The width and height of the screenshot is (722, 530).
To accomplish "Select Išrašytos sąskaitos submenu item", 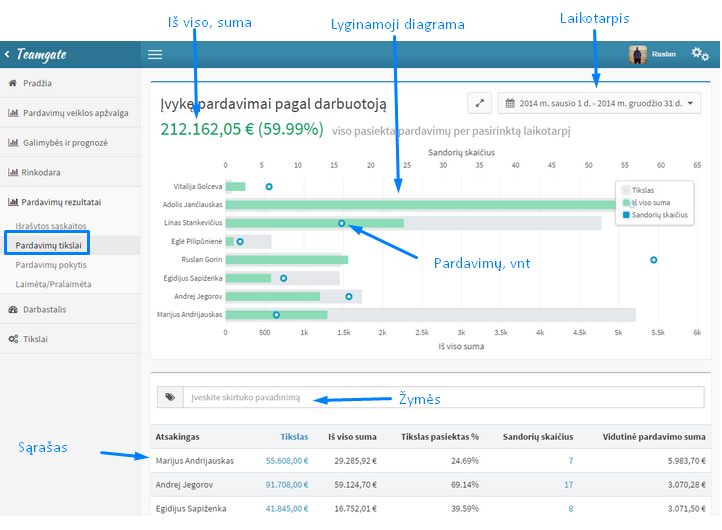I will click(51, 226).
